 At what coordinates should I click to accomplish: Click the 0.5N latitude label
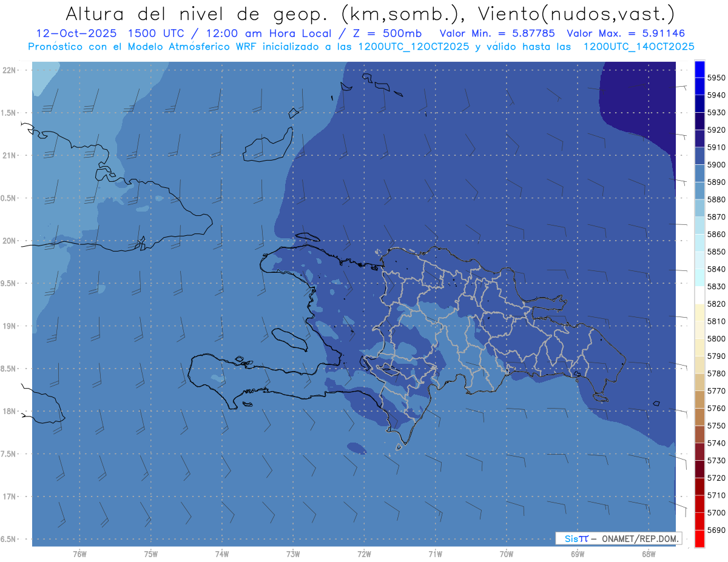pyautogui.click(x=9, y=198)
